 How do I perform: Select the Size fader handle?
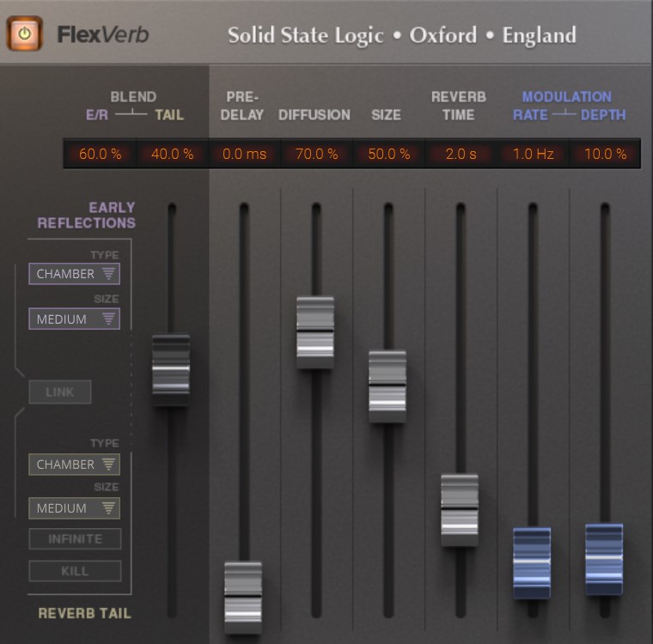pos(388,386)
